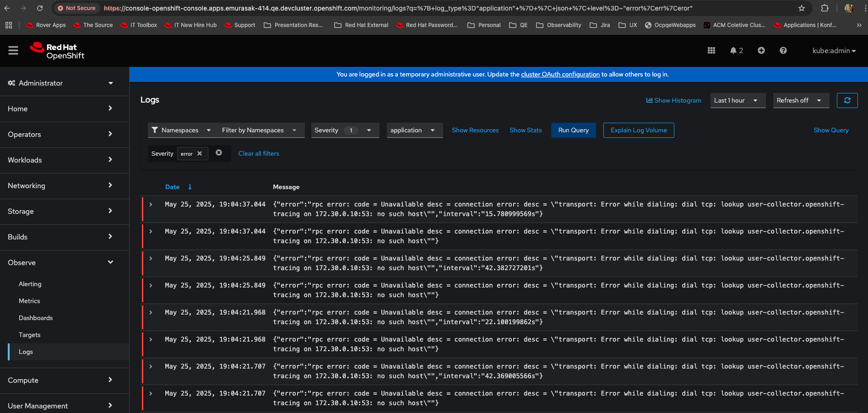Expand the first log entry row

pos(151,205)
